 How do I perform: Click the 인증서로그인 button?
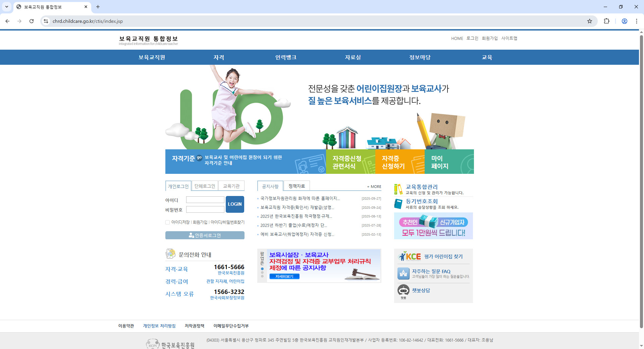click(205, 235)
